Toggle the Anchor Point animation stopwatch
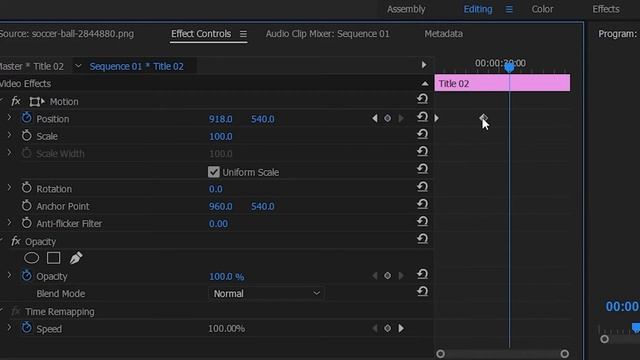Image resolution: width=640 pixels, height=360 pixels. pos(27,205)
